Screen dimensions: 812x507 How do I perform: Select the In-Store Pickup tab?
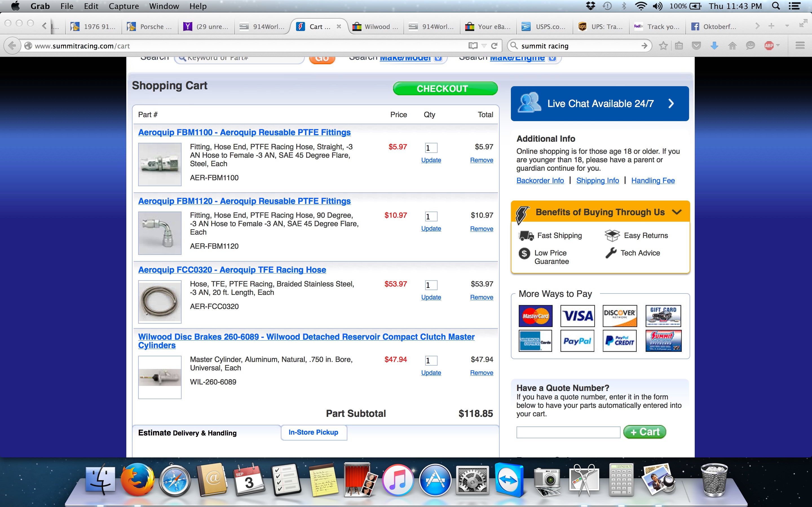(x=314, y=433)
